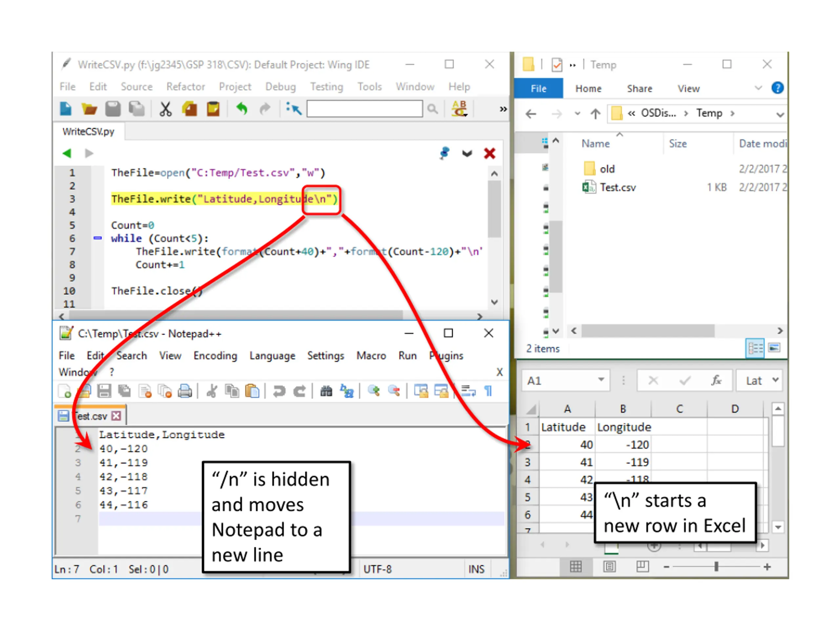Image resolution: width=840 pixels, height=630 pixels.
Task: Click the Save All icon in Wing IDE toolbar
Action: point(137,109)
